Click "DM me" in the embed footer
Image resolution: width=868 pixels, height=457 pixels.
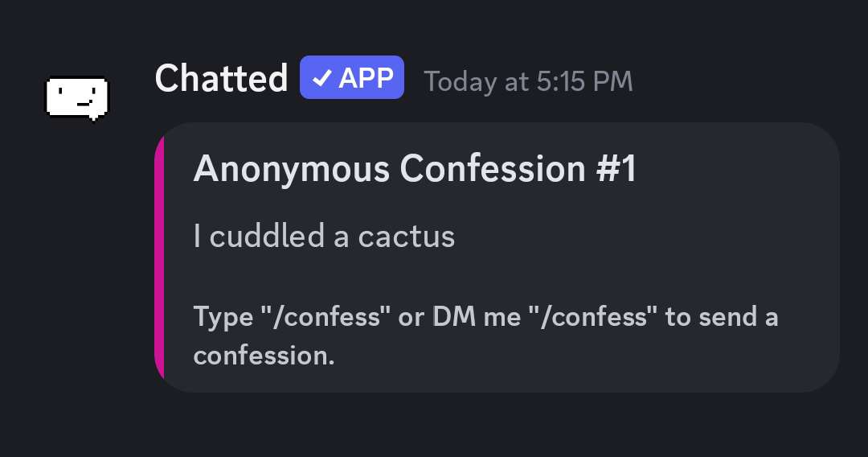coord(477,317)
